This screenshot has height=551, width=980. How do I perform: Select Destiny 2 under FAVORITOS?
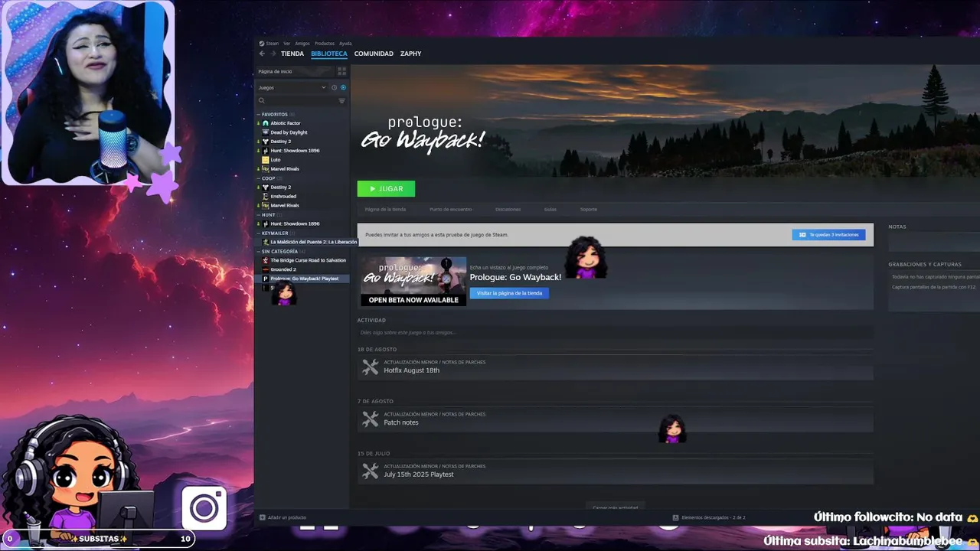[280, 142]
